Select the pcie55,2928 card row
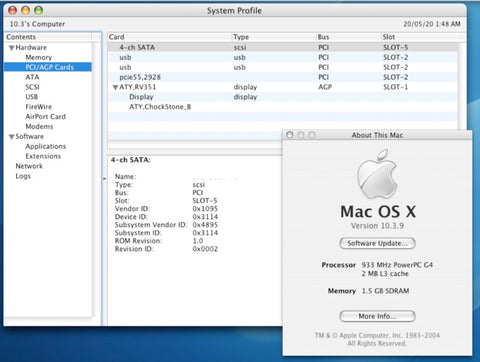Screen dimensions: 480x362 point(283,77)
